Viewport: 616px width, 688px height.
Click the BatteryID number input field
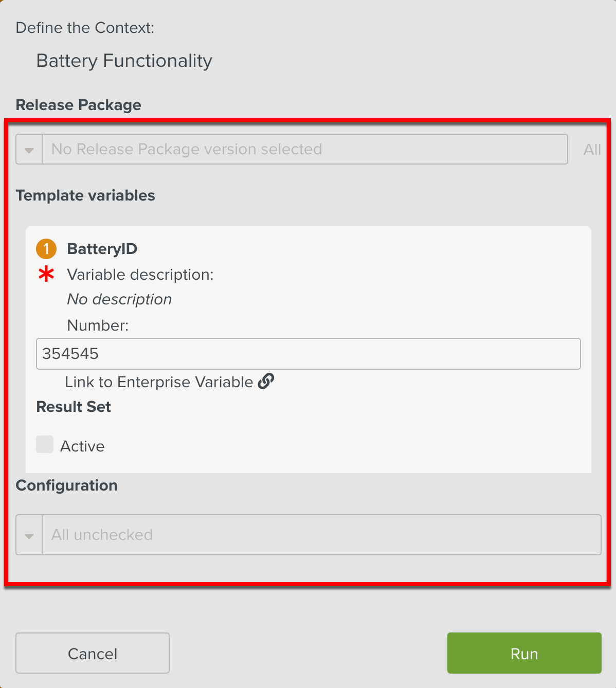coord(309,354)
